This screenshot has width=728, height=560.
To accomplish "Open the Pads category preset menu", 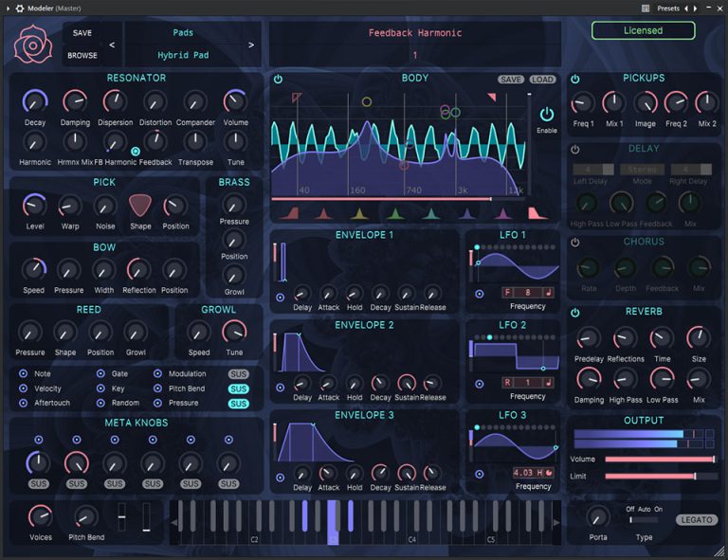I will coord(182,33).
